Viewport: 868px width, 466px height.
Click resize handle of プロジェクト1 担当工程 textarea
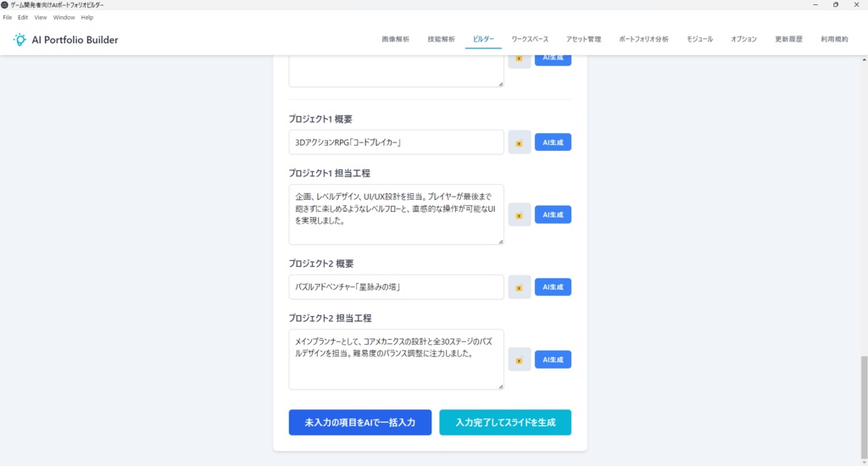(500, 241)
